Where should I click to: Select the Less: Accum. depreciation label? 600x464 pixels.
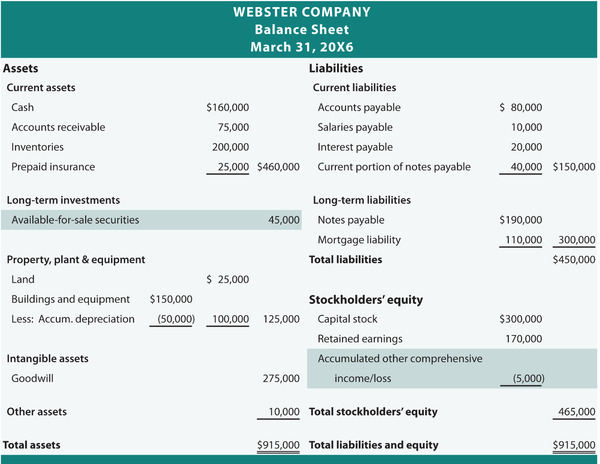73,319
